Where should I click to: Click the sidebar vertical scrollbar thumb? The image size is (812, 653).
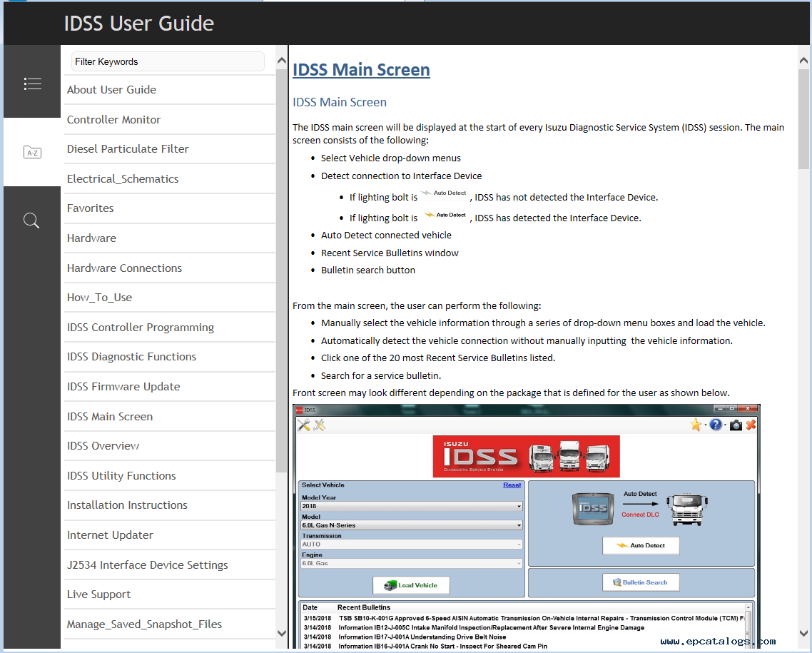(x=282, y=270)
